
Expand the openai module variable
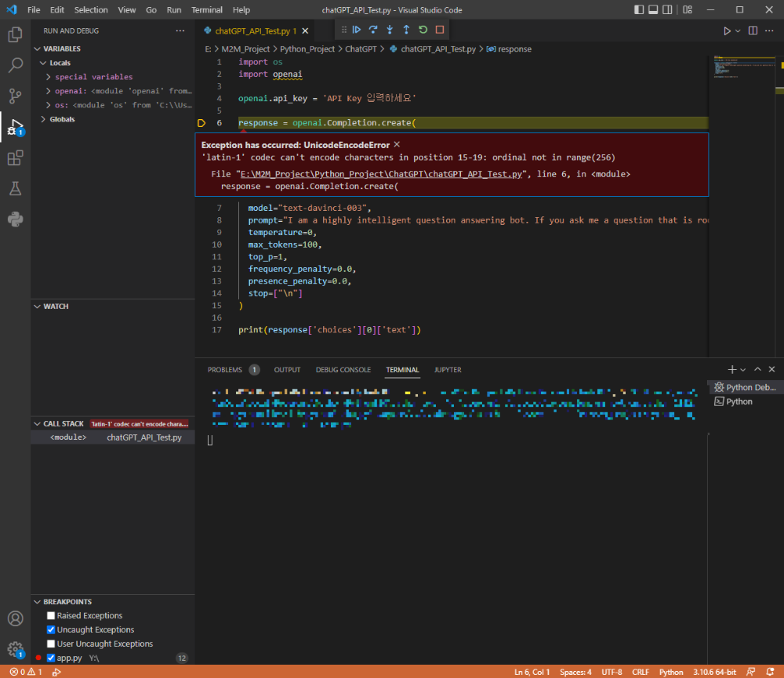pyautogui.click(x=49, y=90)
